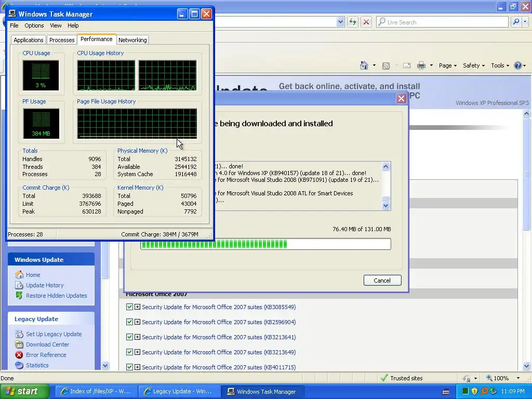Image resolution: width=532 pixels, height=399 pixels.
Task: Open the File menu in Task Manager
Action: click(x=14, y=25)
